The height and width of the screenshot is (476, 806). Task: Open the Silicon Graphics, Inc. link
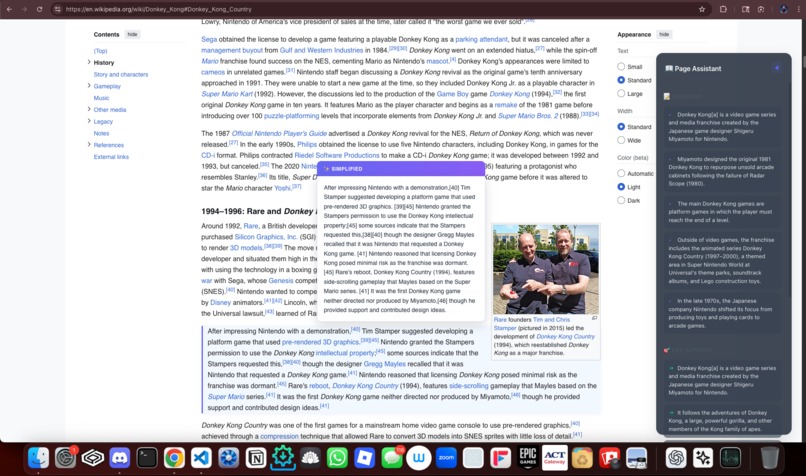click(x=266, y=237)
